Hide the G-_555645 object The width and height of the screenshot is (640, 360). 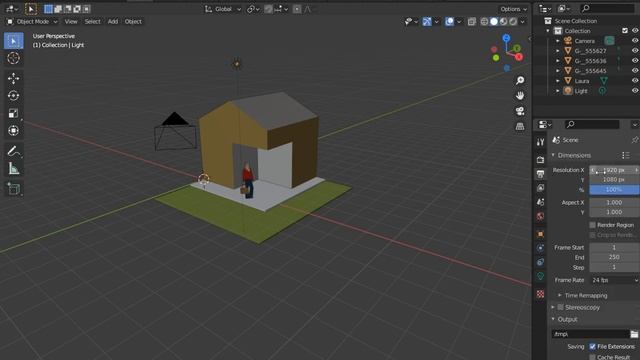635,71
